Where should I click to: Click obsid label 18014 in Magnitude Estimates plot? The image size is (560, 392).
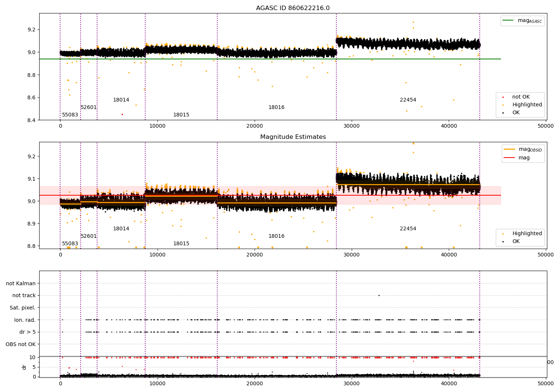(x=121, y=228)
